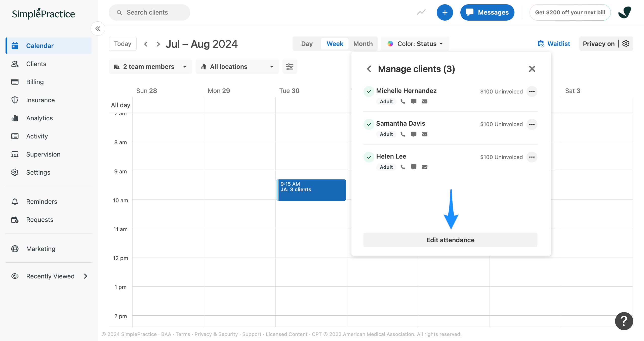Open Privacy & Security footer link

point(216,334)
